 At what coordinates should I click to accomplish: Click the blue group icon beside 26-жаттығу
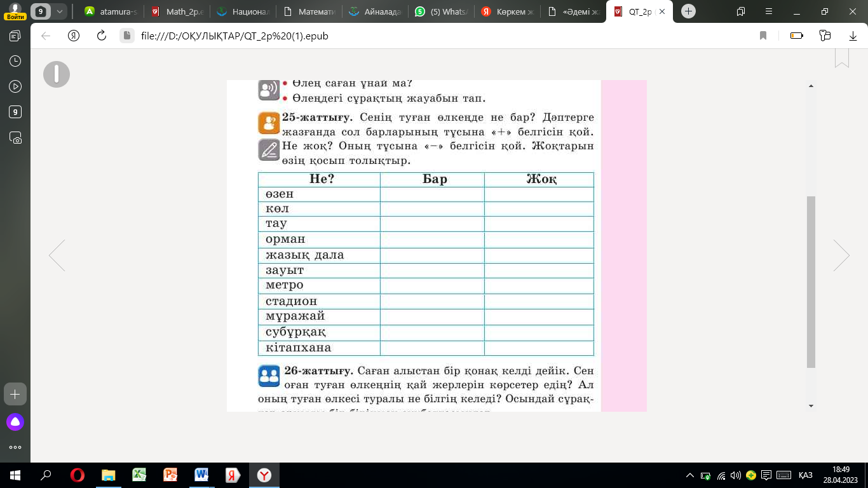pyautogui.click(x=269, y=376)
